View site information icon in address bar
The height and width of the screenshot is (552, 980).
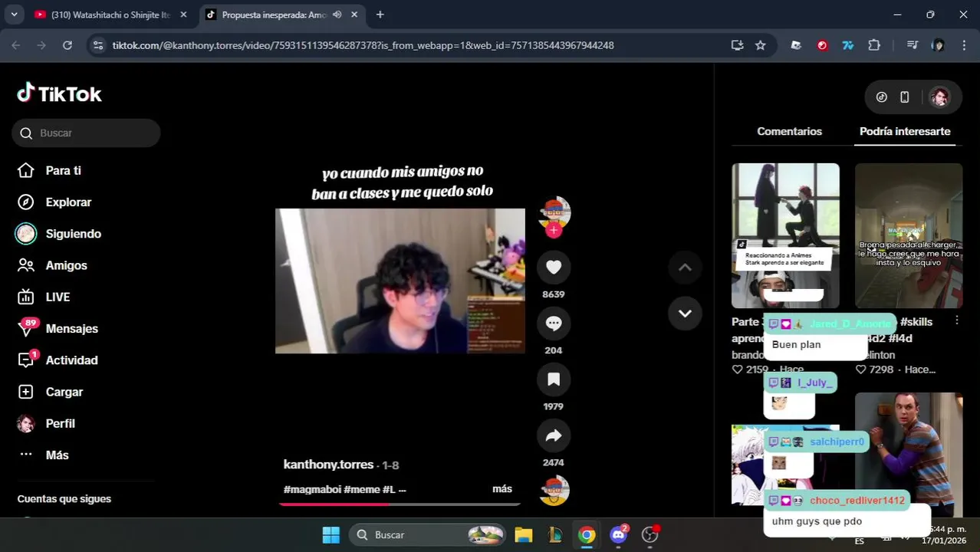pos(97,45)
